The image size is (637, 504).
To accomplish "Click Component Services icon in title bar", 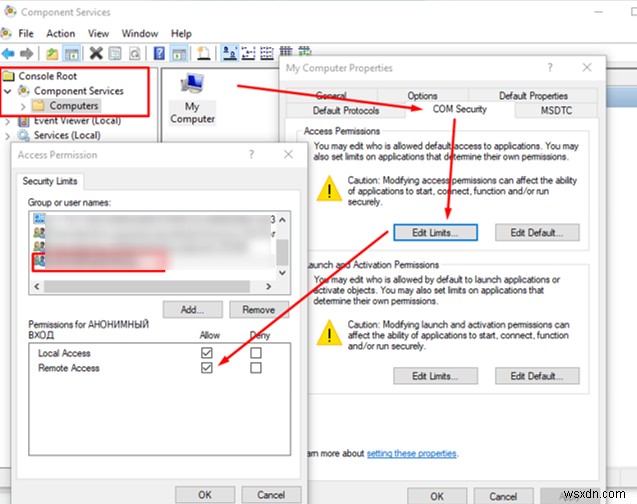I will tap(10, 12).
